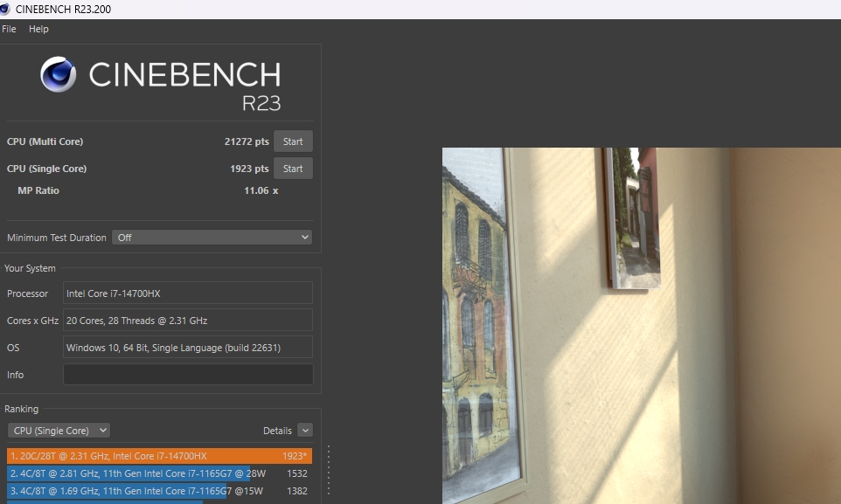Open the File menu
Viewport: 841px width, 504px height.
9,29
